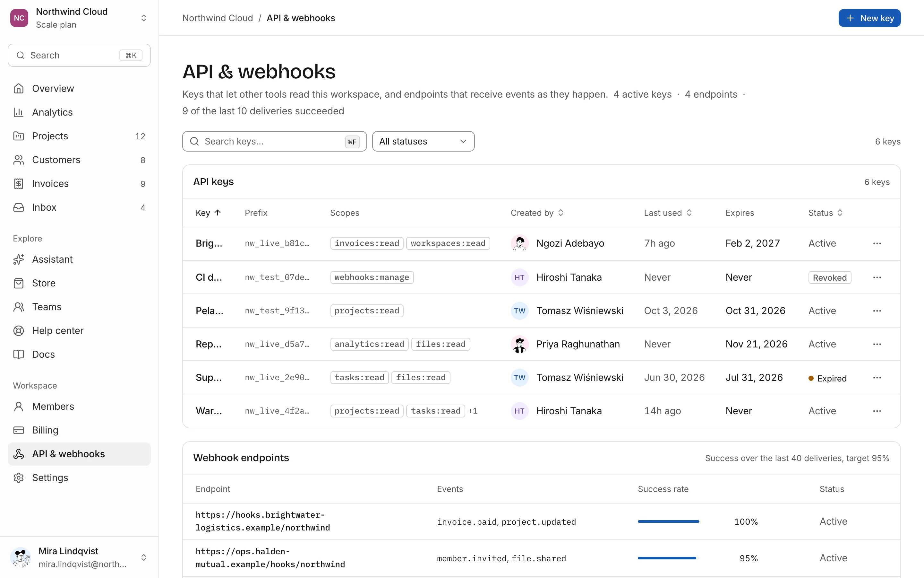924x578 pixels.
Task: Open the Overview page from sidebar
Action: click(79, 88)
